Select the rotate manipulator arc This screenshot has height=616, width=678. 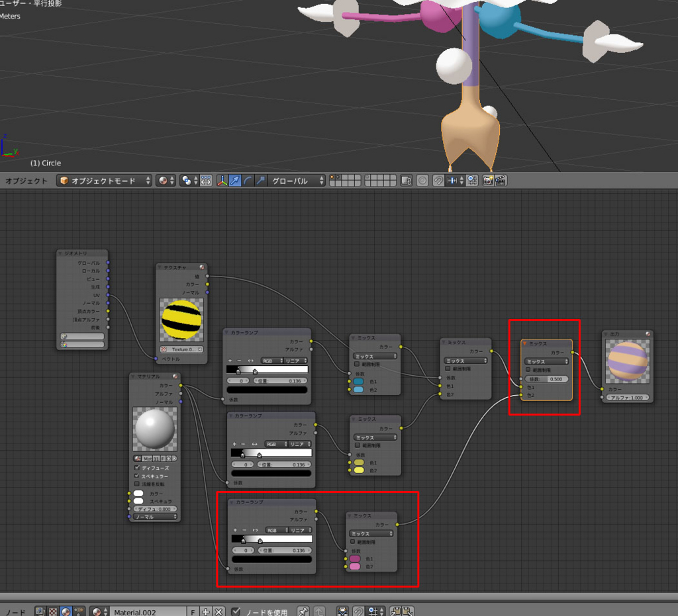[248, 181]
